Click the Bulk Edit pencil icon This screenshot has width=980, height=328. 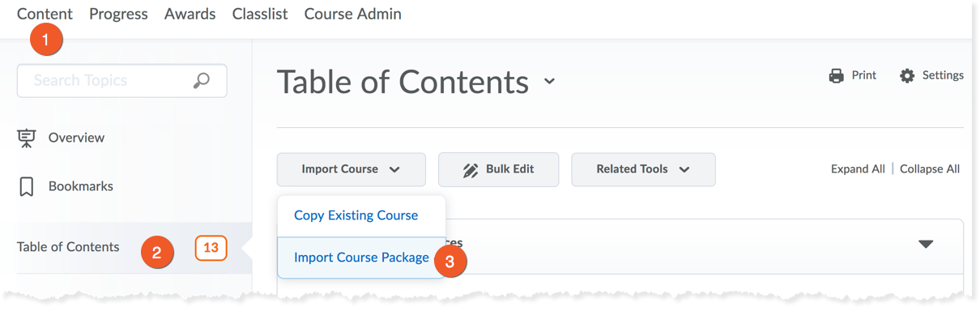point(471,170)
